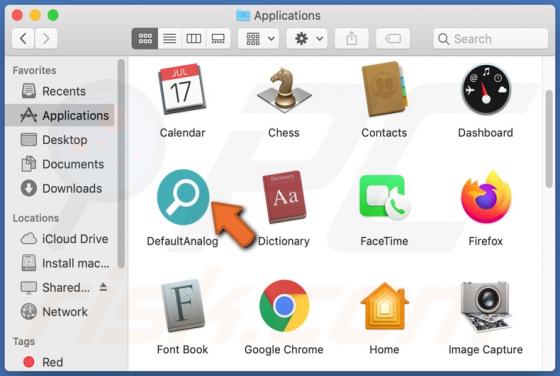The image size is (560, 376).
Task: Open the FaceTime app icon
Action: pos(385,197)
